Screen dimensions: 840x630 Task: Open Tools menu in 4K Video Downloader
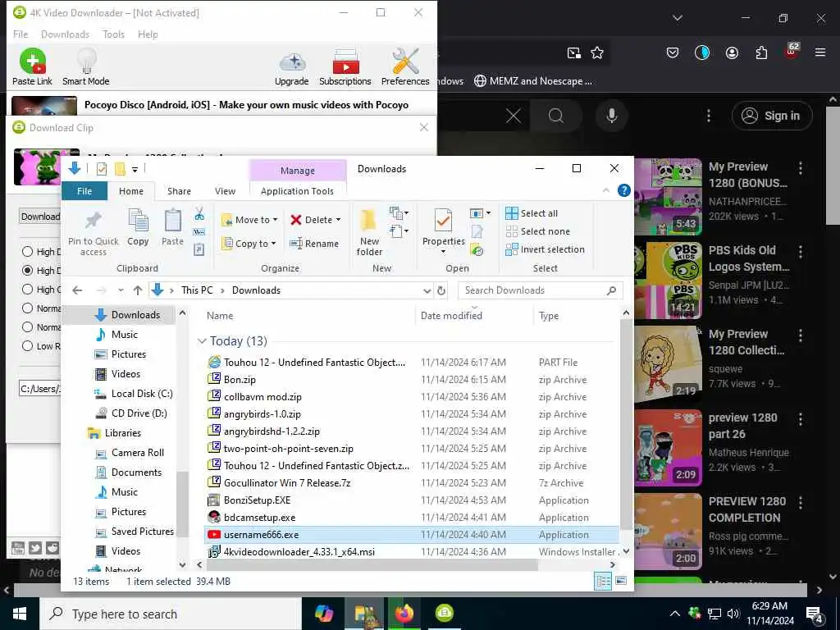tap(113, 34)
